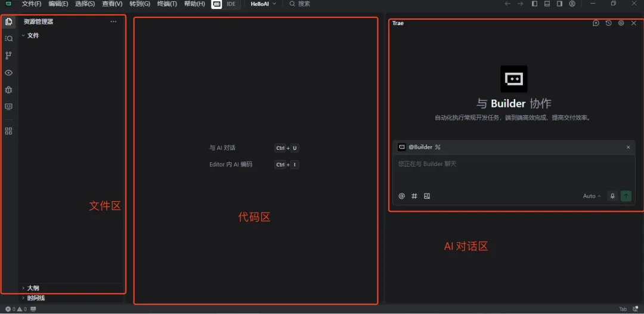Open the Run and Debug bug icon
The height and width of the screenshot is (314, 644).
(x=8, y=90)
